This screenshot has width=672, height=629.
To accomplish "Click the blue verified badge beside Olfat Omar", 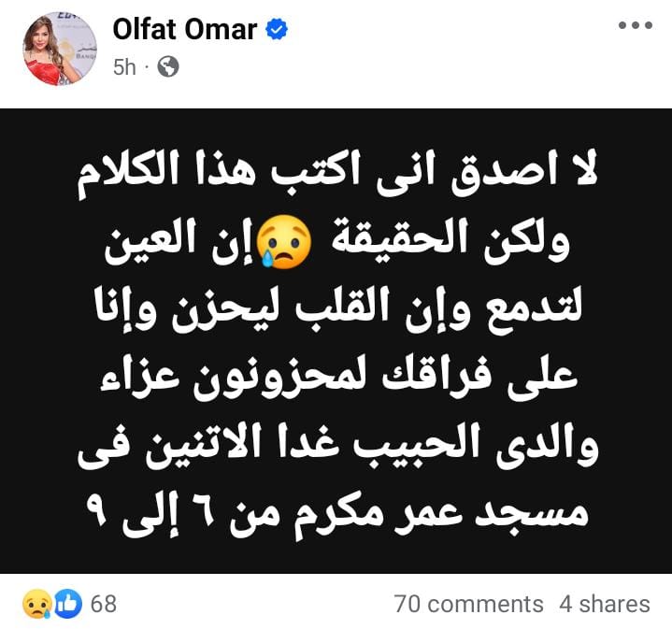I will pyautogui.click(x=277, y=30).
